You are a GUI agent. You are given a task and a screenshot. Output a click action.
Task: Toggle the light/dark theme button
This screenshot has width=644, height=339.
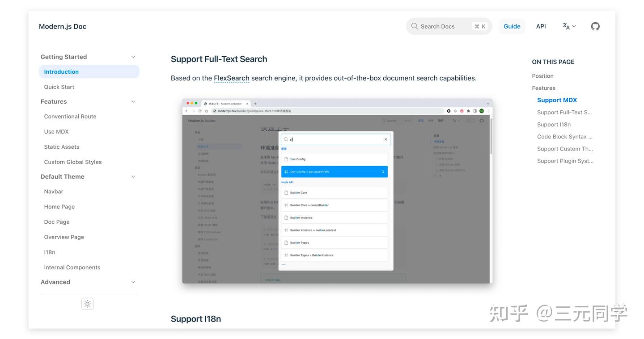coord(87,304)
